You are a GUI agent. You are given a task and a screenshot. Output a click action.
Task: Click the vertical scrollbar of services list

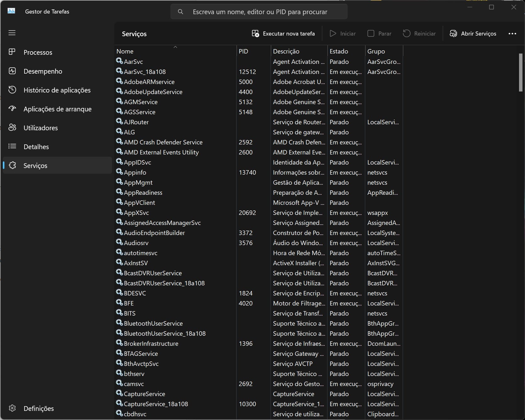click(520, 72)
